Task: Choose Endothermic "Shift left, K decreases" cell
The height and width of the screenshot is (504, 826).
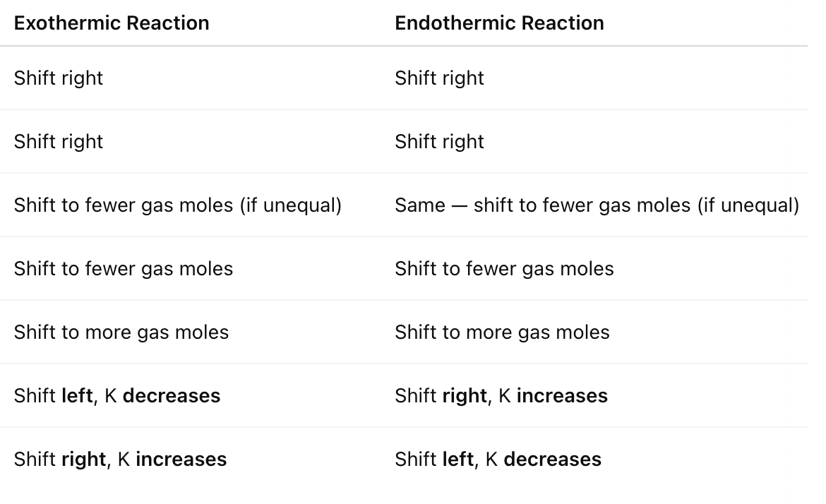Action: [x=498, y=459]
